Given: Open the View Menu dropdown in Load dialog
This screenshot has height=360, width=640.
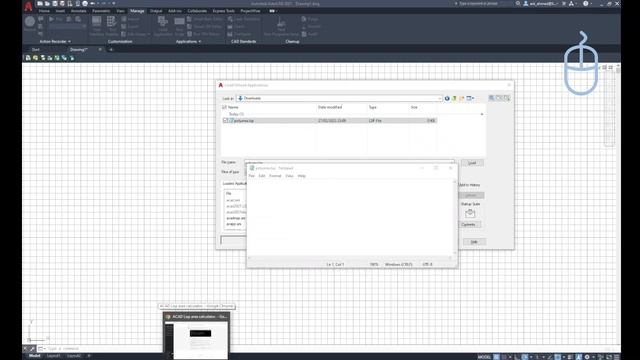Looking at the screenshot, I should (470, 98).
